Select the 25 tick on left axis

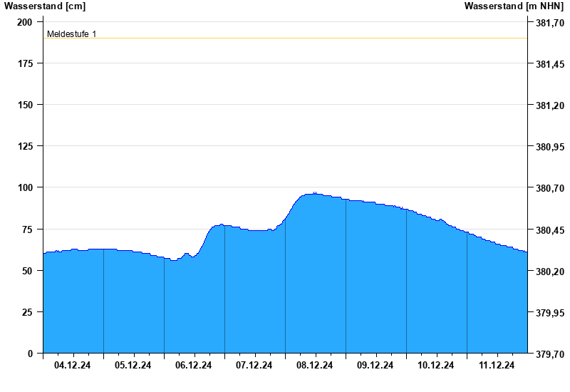point(27,312)
